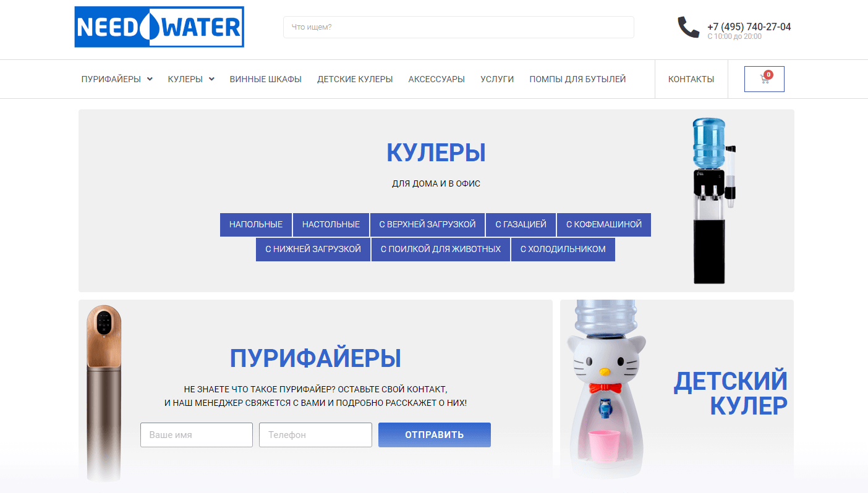The height and width of the screenshot is (493, 868).
Task: Click the NEED WATER logo
Action: (x=160, y=27)
